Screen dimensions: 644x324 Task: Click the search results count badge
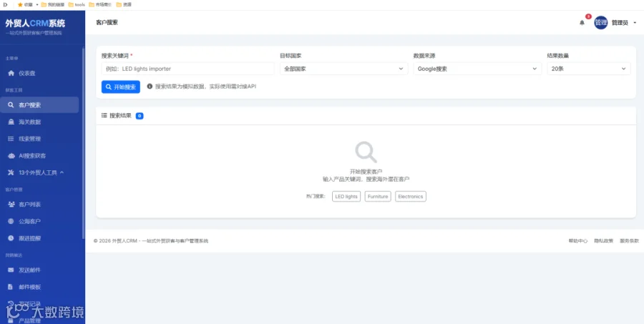(x=140, y=116)
